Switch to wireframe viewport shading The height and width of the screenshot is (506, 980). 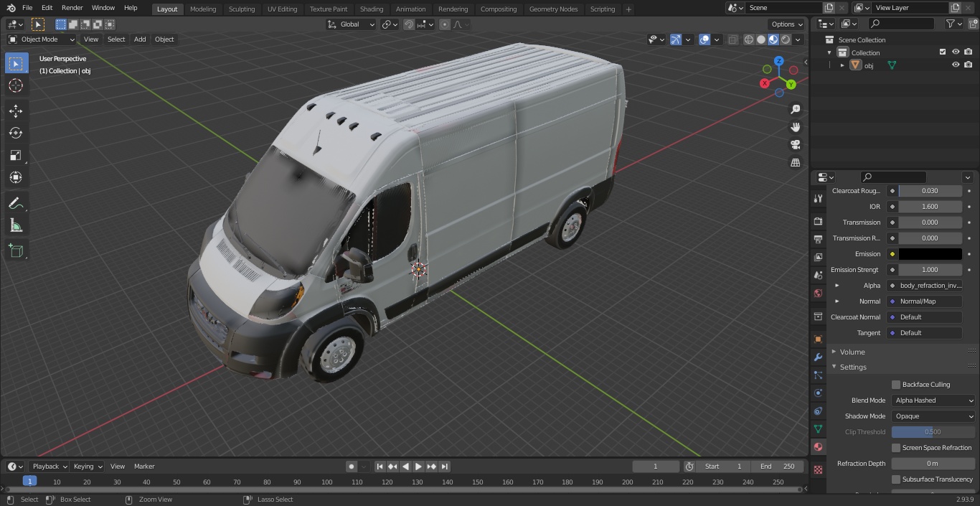(x=748, y=39)
